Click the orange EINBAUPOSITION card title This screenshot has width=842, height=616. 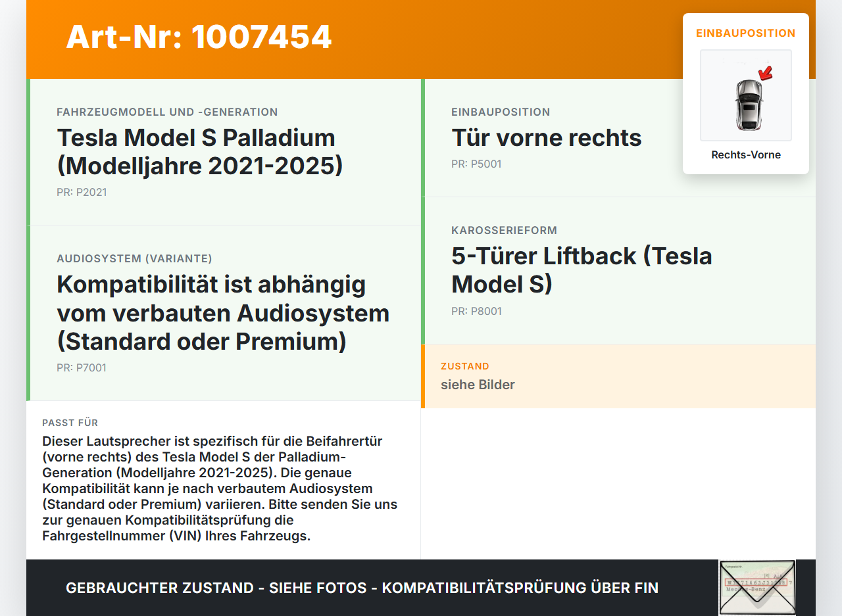[746, 33]
